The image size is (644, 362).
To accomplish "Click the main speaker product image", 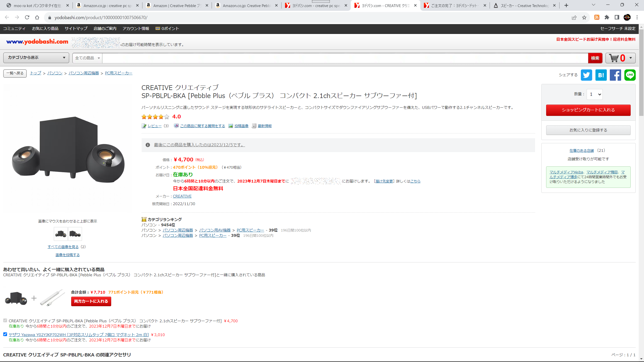I will click(x=68, y=149).
